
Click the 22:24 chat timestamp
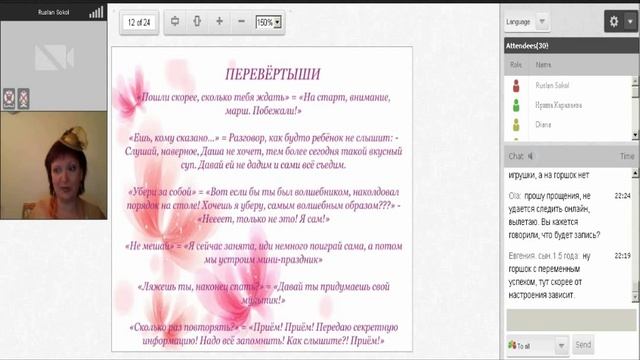pos(622,196)
